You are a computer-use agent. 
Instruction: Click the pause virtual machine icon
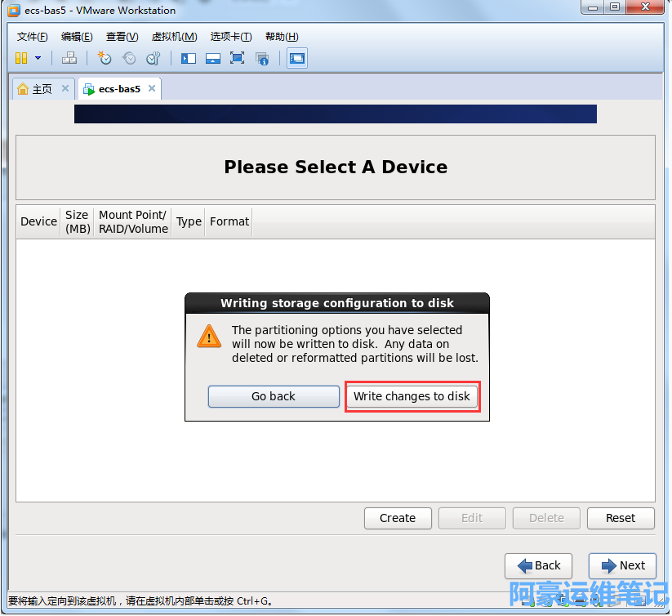coord(21,58)
